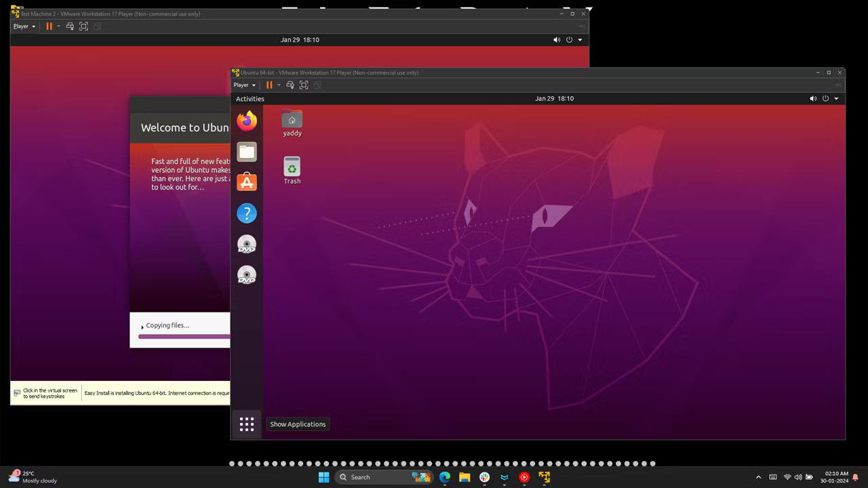
Task: Open Firefox from the Ubuntu dock
Action: click(246, 120)
